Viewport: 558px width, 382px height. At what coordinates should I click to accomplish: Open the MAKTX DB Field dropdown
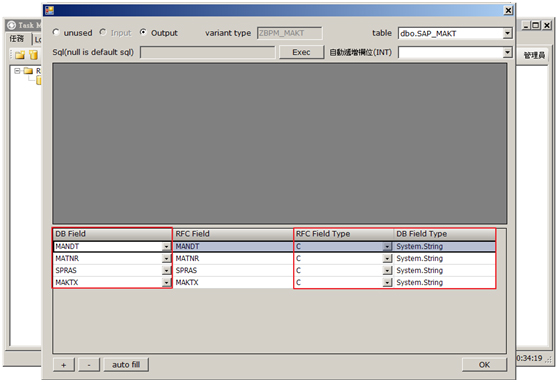[166, 283]
